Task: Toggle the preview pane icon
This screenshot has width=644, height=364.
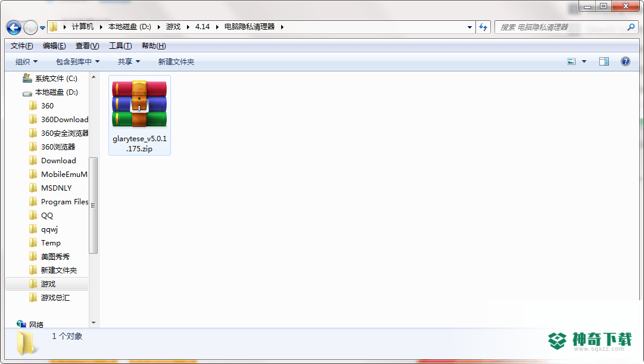Action: [x=603, y=61]
